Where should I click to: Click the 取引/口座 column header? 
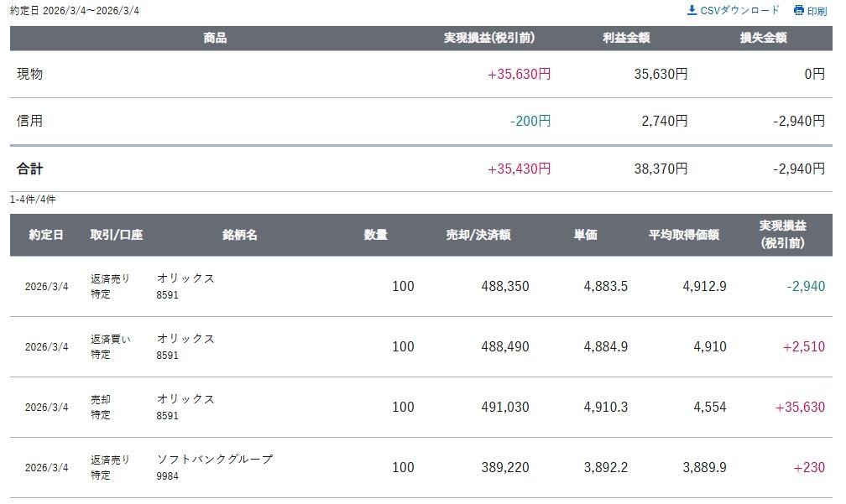click(117, 235)
